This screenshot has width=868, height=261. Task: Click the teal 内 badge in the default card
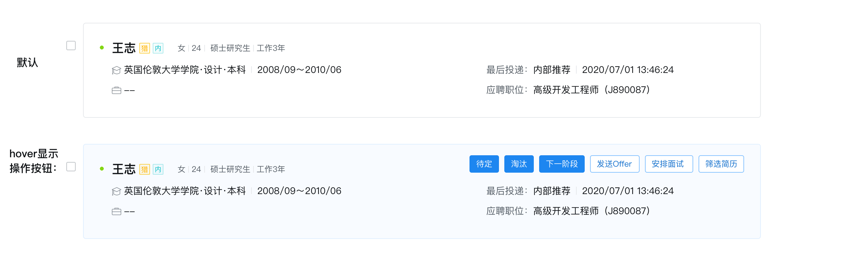(x=158, y=48)
